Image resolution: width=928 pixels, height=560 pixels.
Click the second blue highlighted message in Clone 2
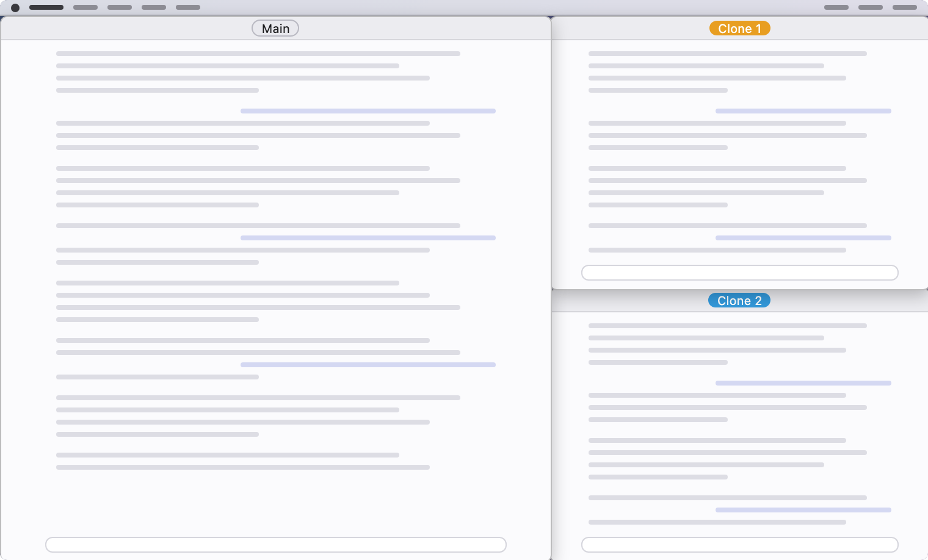tap(803, 510)
